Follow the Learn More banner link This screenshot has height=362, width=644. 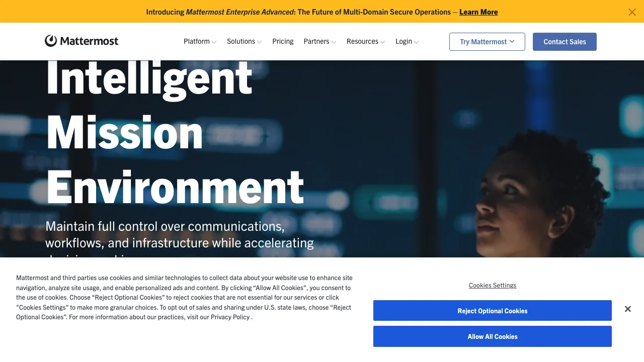tap(478, 12)
